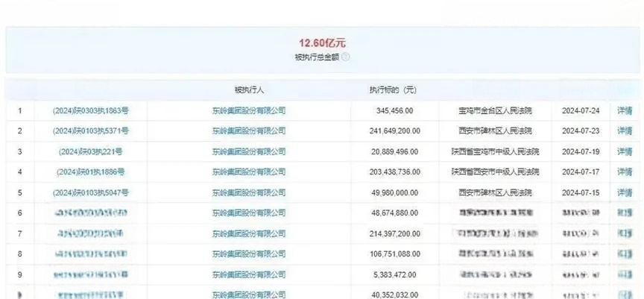The width and height of the screenshot is (644, 299).
Task: Select date 2024-07-23
Action: coord(581,131)
